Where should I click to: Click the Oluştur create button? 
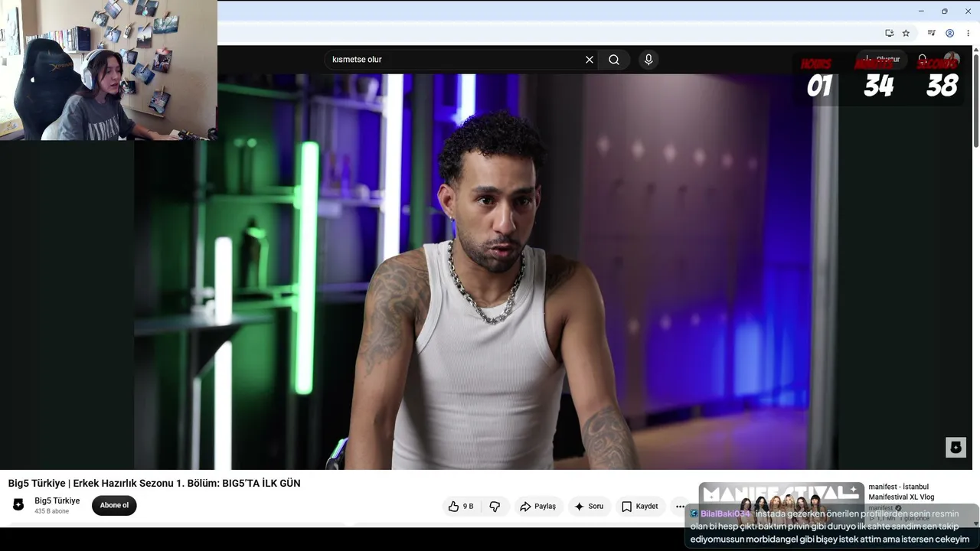click(881, 60)
